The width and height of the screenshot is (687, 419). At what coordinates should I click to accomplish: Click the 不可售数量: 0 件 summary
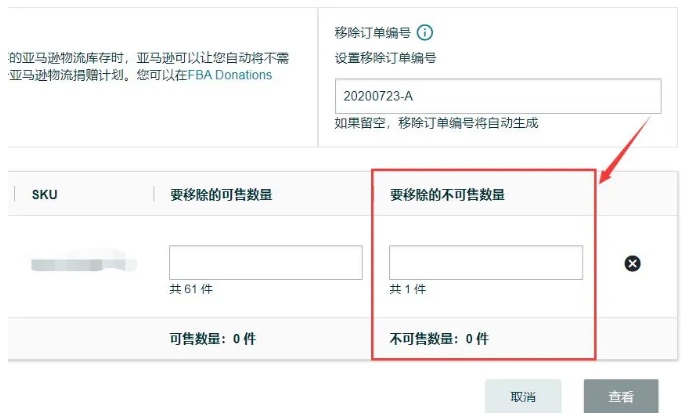(439, 338)
